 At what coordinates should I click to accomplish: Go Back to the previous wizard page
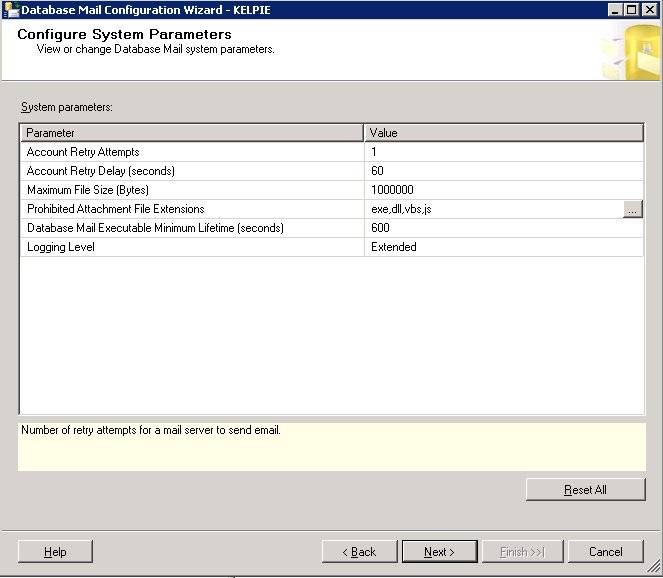(x=359, y=552)
